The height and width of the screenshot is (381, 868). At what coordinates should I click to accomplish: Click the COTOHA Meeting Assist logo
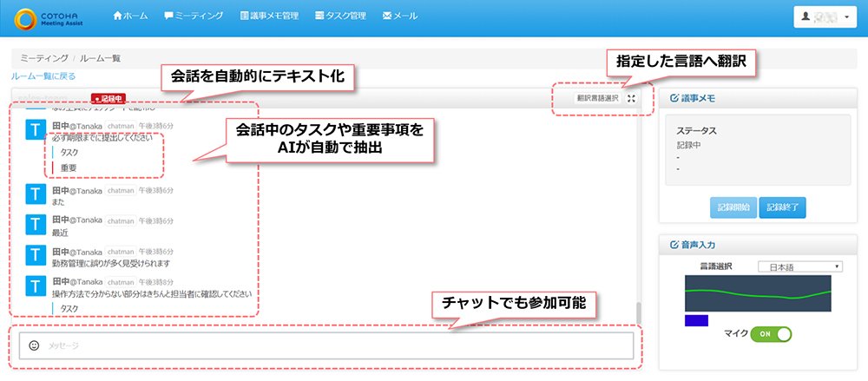[47, 18]
